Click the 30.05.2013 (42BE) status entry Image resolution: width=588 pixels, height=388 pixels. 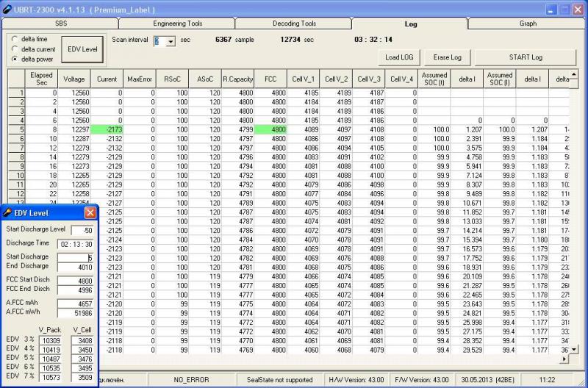pos(487,380)
